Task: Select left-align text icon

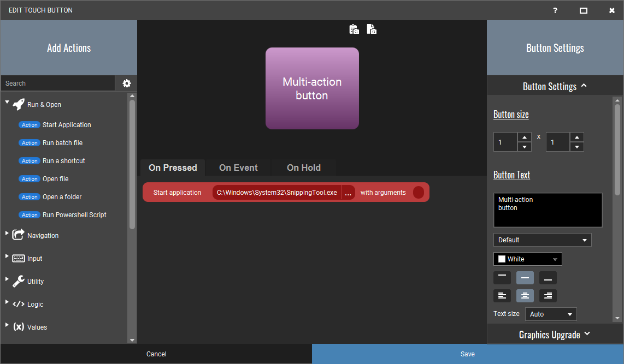Action: (x=502, y=295)
